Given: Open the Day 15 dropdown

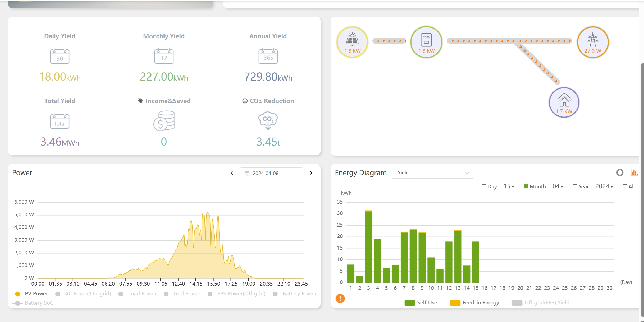Looking at the screenshot, I should pos(509,186).
